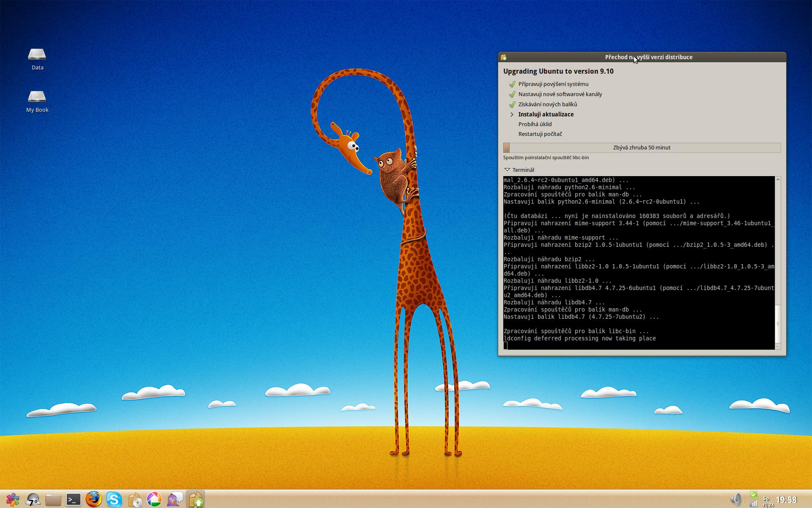Open the volume speaker icon in tray
Image resolution: width=812 pixels, height=508 pixels.
tap(736, 500)
